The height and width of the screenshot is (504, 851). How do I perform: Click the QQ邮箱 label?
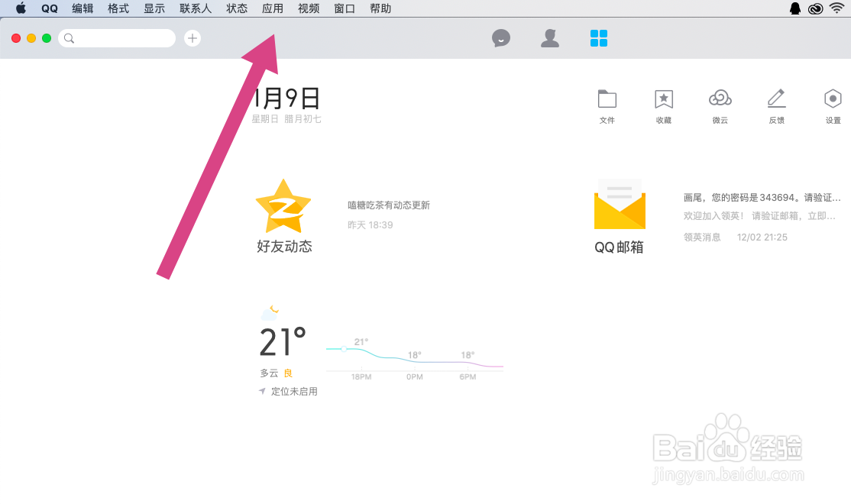click(619, 247)
